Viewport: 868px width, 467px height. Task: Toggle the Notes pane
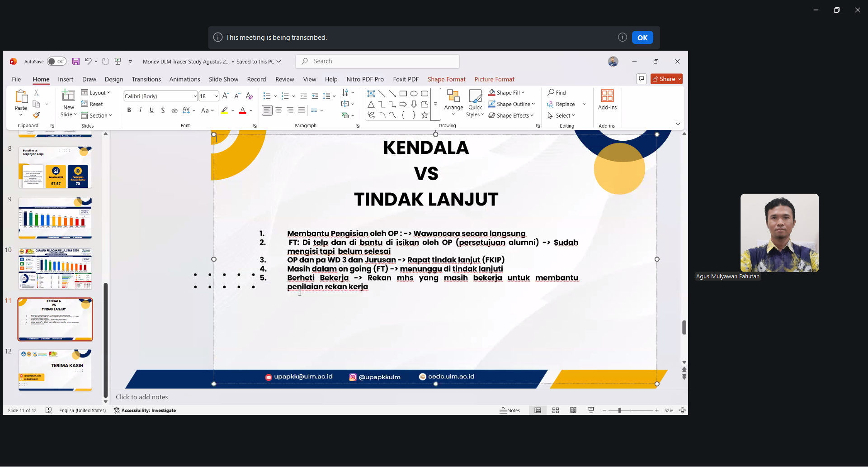510,410
